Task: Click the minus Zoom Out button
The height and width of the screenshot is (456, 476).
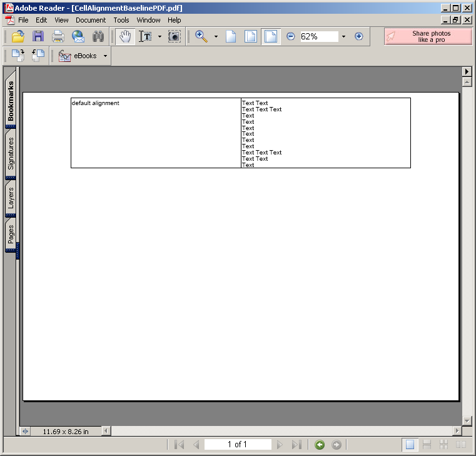Action: pyautogui.click(x=290, y=36)
